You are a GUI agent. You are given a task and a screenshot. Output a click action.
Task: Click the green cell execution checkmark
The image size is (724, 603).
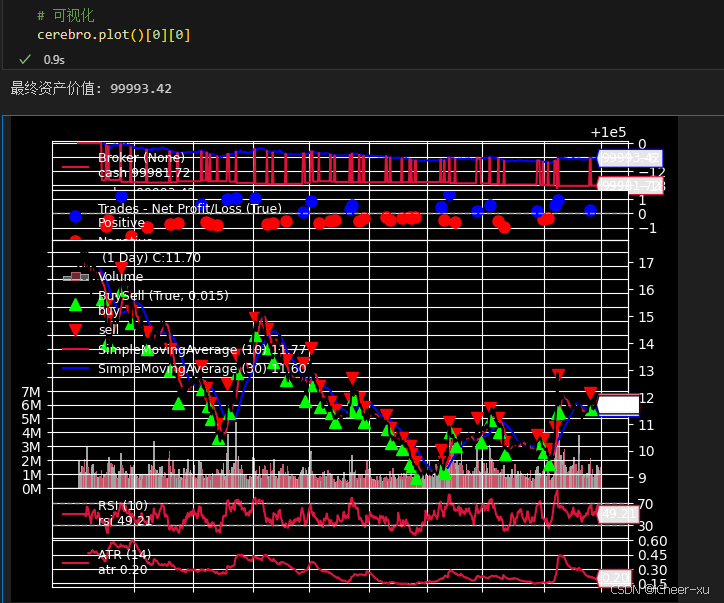click(25, 59)
